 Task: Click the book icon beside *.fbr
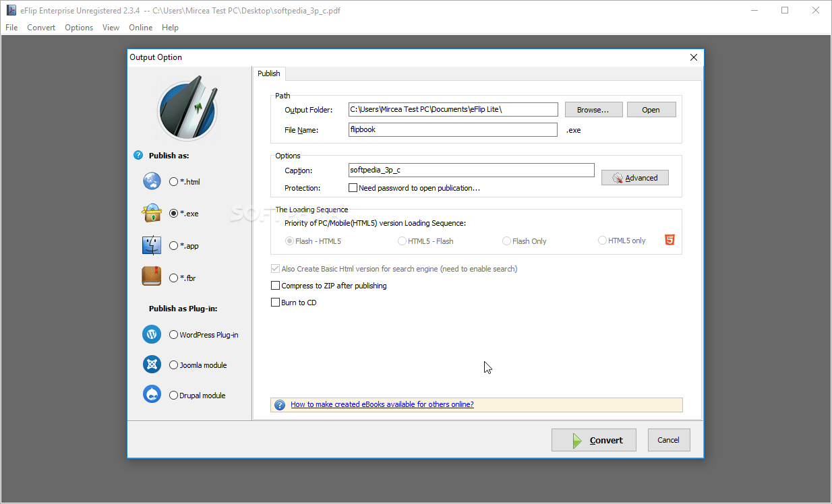pyautogui.click(x=152, y=277)
